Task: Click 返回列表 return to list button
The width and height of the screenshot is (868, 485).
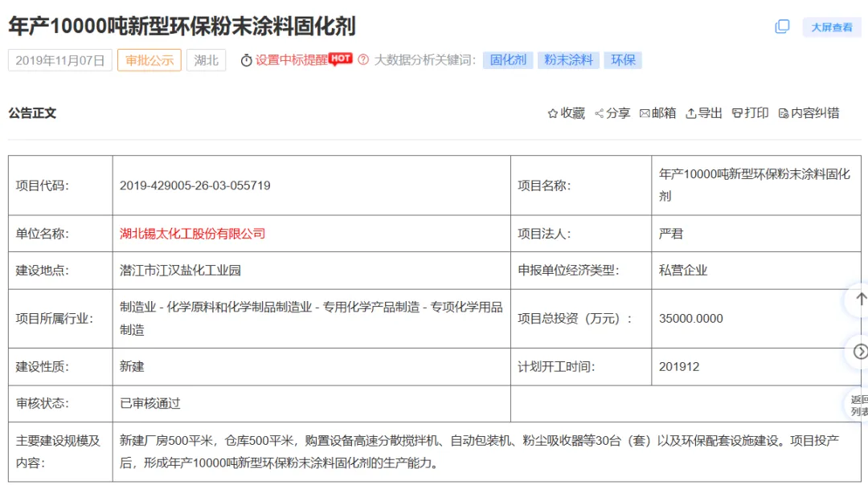Action: 858,405
